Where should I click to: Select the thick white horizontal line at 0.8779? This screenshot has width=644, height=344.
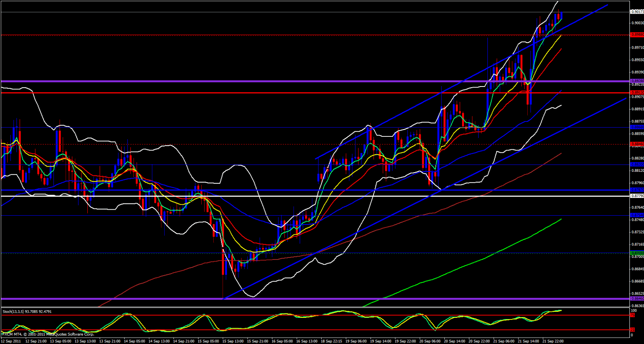coord(315,196)
